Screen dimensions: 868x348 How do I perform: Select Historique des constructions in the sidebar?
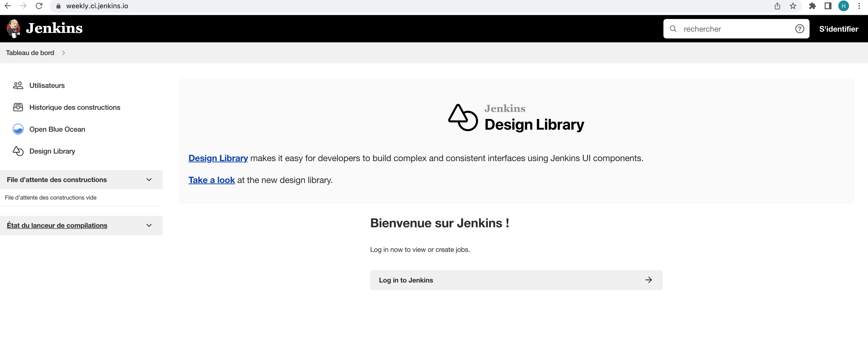tap(75, 107)
